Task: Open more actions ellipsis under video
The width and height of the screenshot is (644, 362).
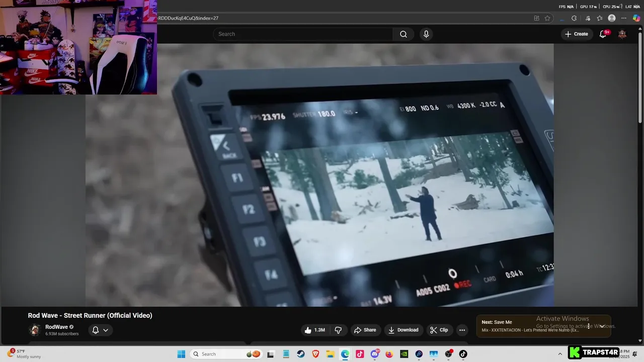Action: 462,330
